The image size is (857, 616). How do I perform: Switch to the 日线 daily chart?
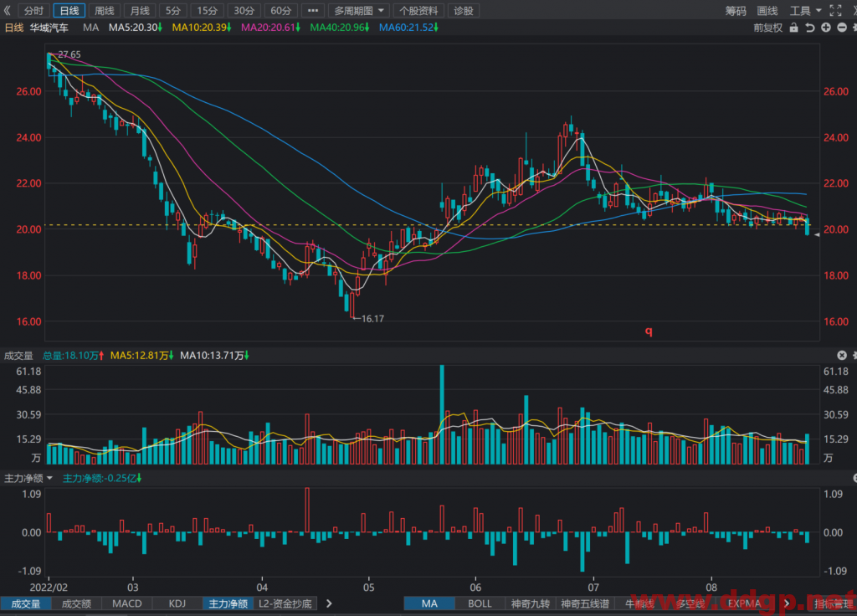69,10
